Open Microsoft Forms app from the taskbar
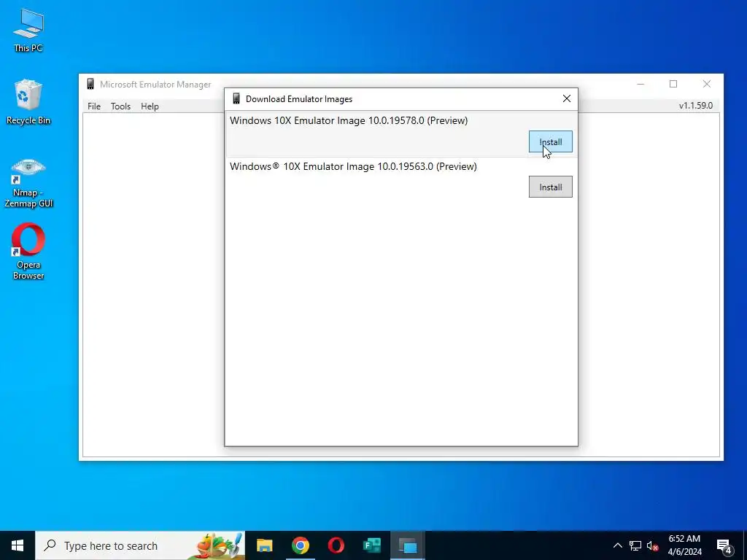The width and height of the screenshot is (747, 560). tap(371, 545)
